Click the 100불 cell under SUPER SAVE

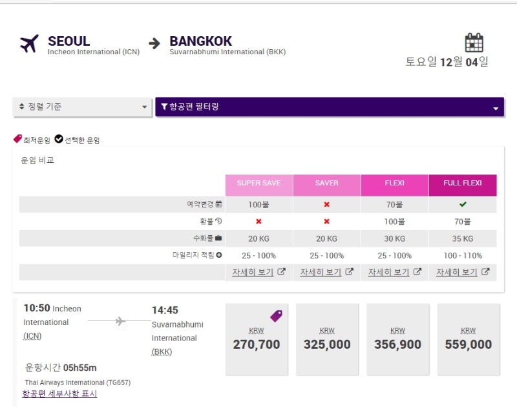[x=259, y=204]
